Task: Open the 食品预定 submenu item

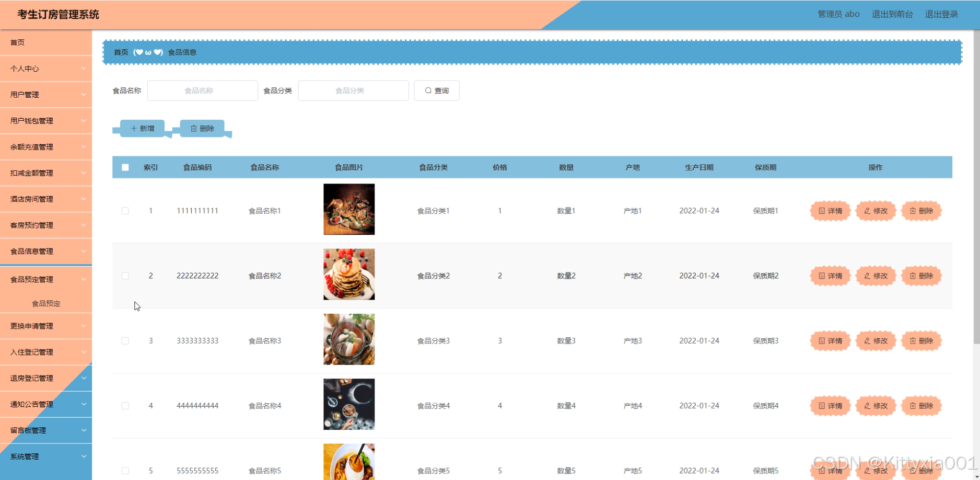Action: [x=46, y=303]
